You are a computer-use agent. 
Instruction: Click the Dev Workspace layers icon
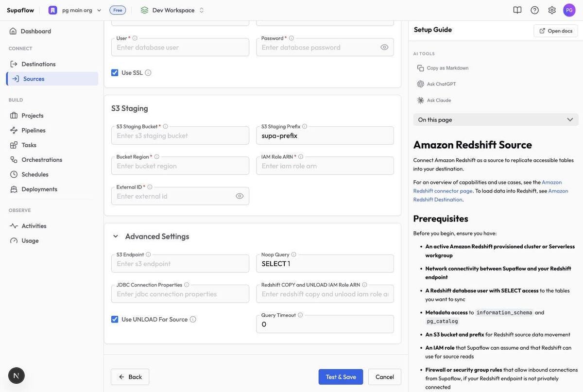(144, 10)
